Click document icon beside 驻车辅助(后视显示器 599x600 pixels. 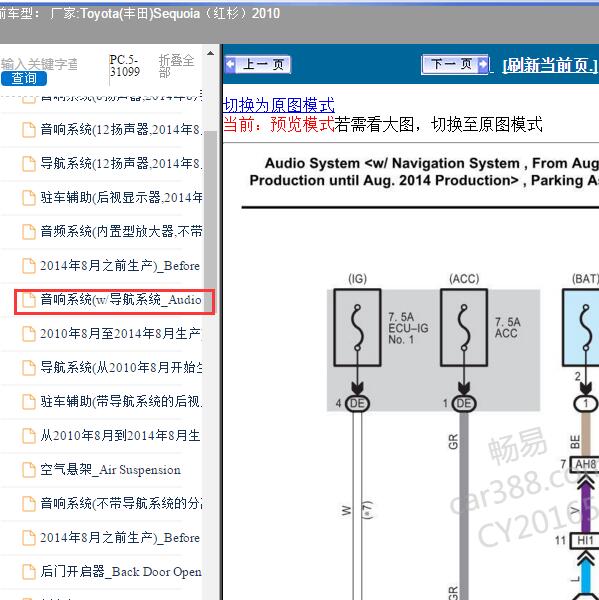coord(29,198)
